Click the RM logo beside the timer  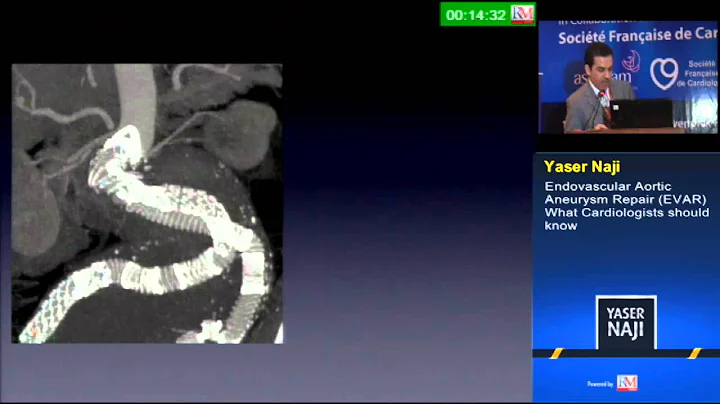point(523,14)
